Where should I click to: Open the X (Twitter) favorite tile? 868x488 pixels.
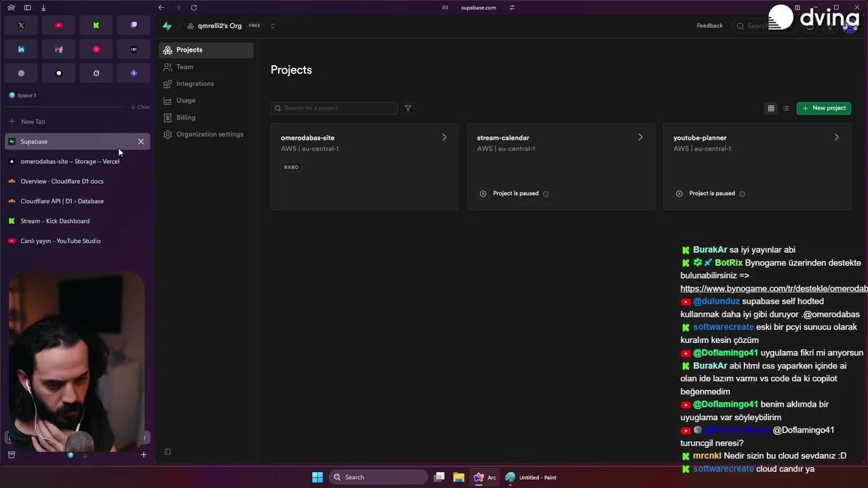click(x=21, y=25)
